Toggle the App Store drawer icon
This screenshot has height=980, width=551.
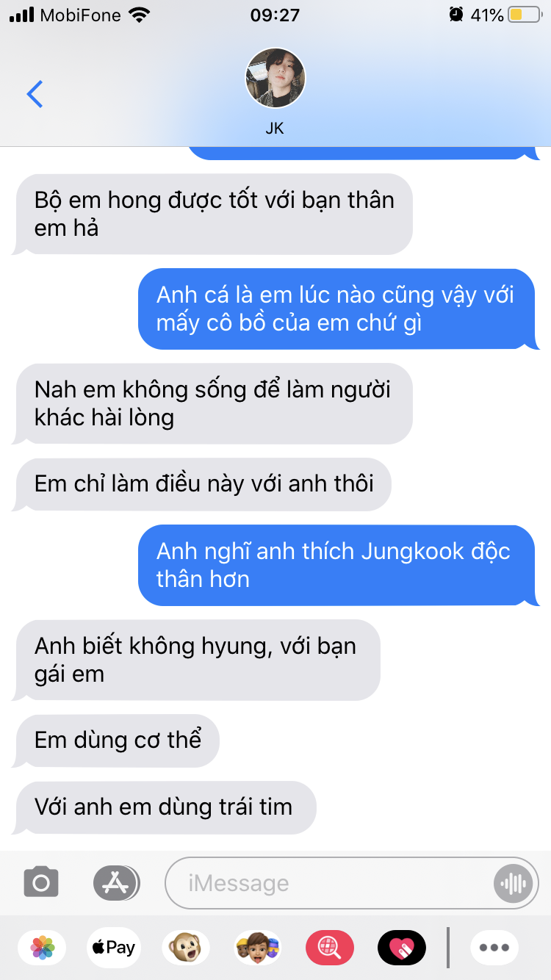(116, 882)
